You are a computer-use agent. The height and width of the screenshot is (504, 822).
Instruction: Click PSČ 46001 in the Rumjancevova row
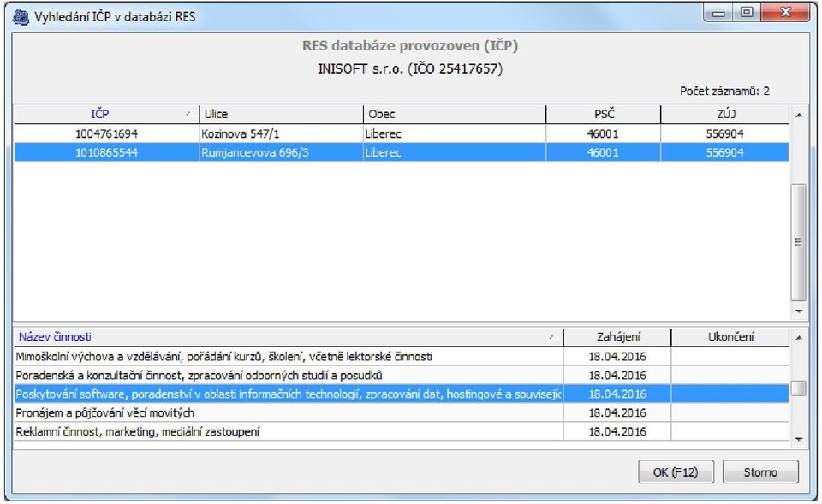[604, 152]
